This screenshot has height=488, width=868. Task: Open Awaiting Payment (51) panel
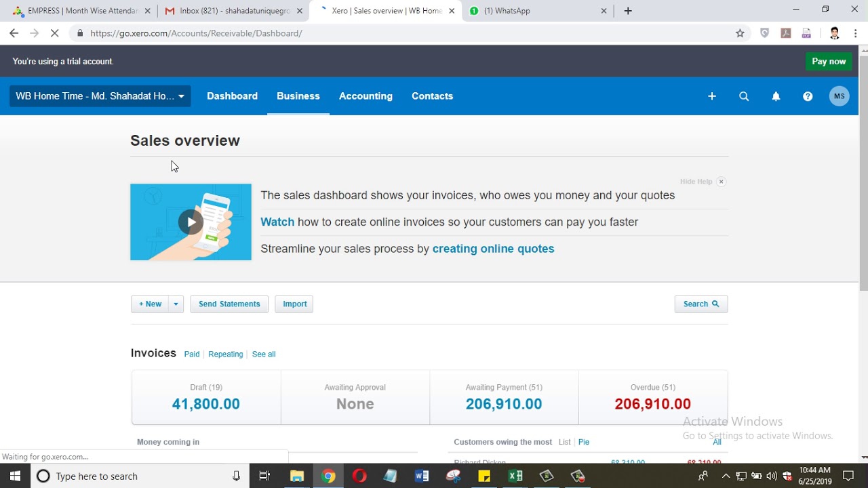click(504, 397)
